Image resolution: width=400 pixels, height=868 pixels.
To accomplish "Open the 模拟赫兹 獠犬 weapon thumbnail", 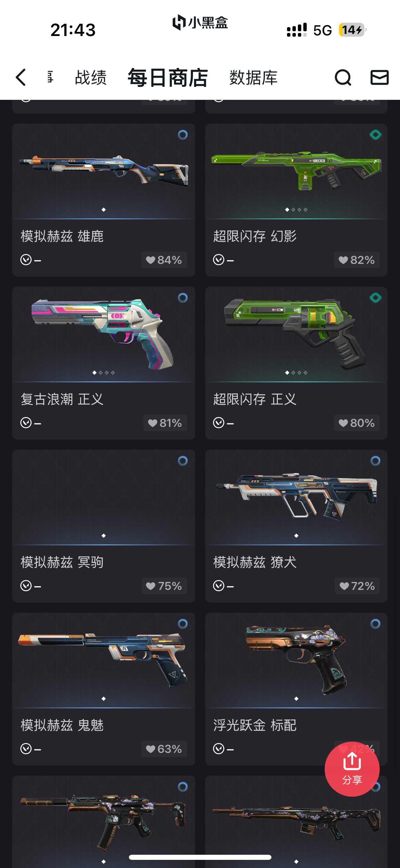I will 296,497.
